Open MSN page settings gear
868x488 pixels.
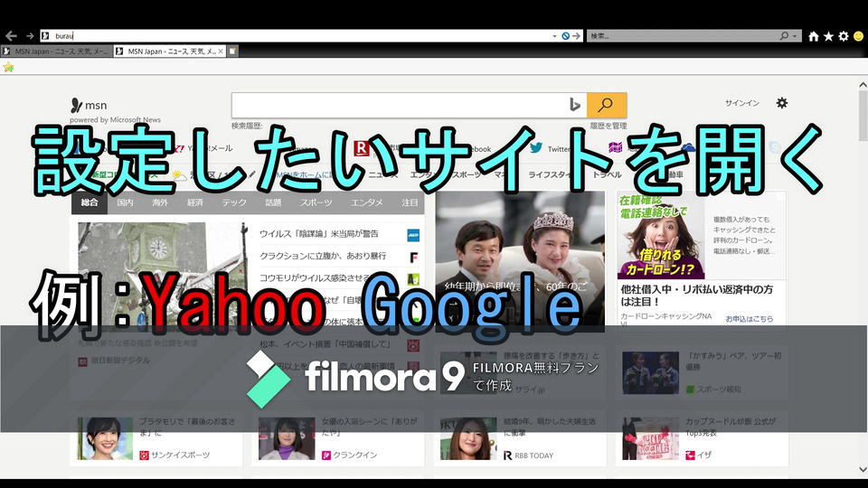[x=781, y=103]
